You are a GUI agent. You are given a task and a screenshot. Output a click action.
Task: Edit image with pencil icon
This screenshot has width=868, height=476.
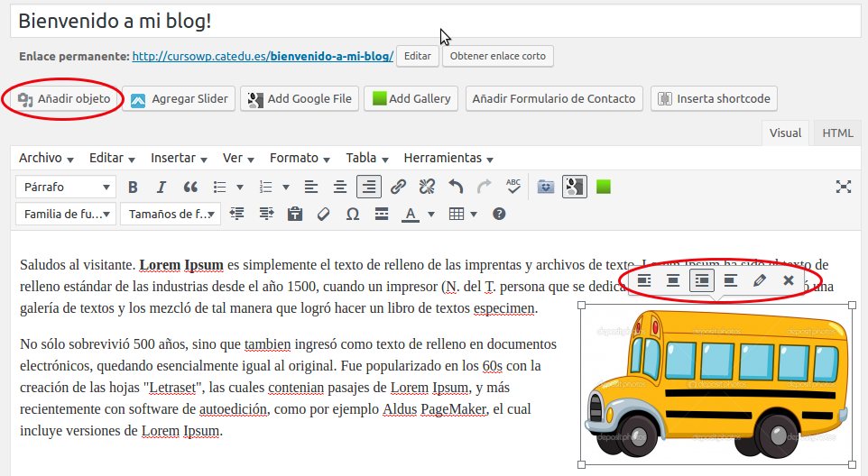click(760, 281)
